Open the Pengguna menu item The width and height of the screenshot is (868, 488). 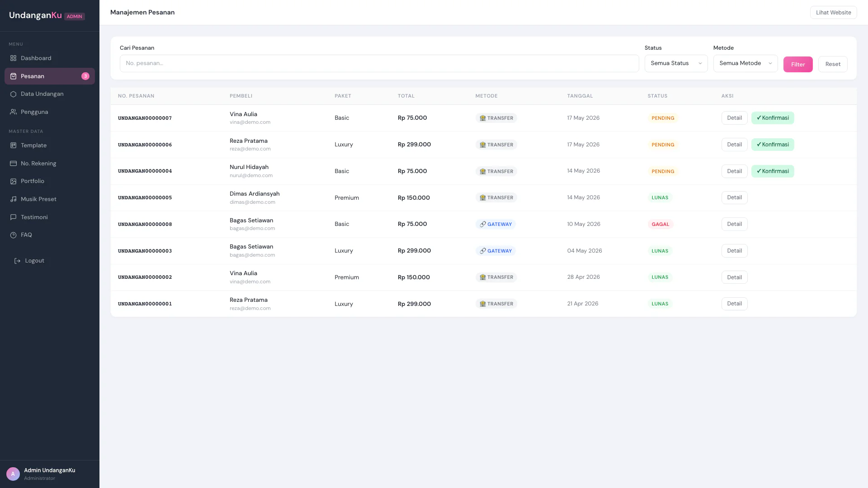coord(50,112)
